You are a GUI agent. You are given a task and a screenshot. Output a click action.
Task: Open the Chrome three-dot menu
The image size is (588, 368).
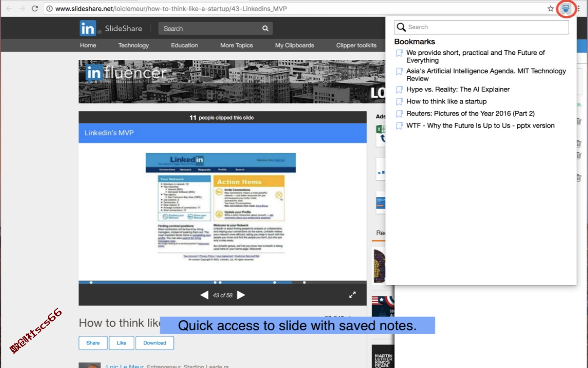tap(579, 9)
